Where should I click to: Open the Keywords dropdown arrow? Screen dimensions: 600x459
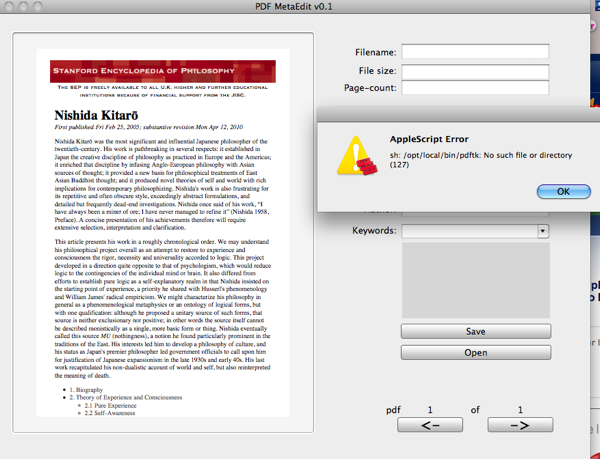click(x=543, y=231)
